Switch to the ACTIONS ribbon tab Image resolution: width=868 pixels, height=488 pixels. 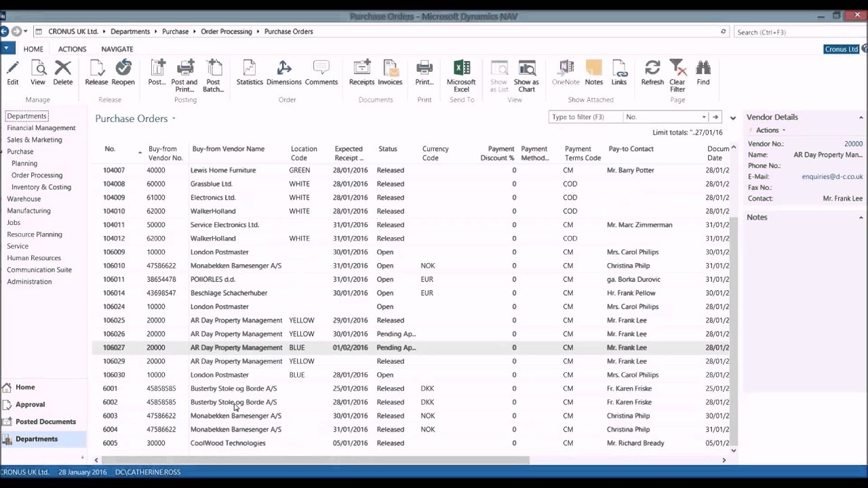pyautogui.click(x=72, y=49)
